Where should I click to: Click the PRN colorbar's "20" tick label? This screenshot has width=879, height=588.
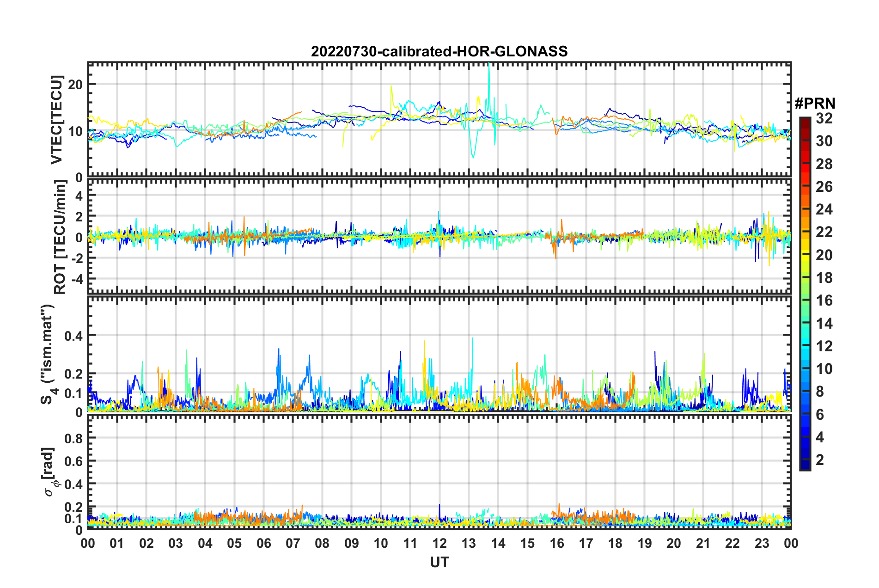coord(824,255)
